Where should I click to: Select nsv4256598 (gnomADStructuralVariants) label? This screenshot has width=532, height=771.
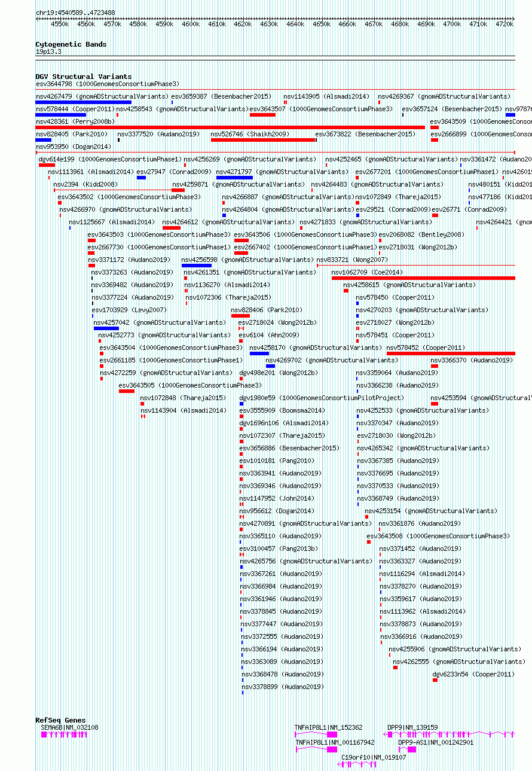click(247, 260)
